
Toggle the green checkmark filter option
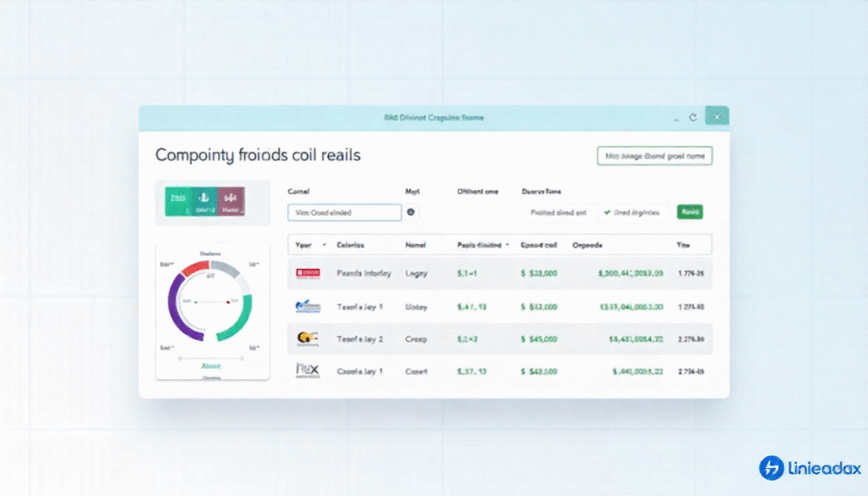pyautogui.click(x=633, y=213)
